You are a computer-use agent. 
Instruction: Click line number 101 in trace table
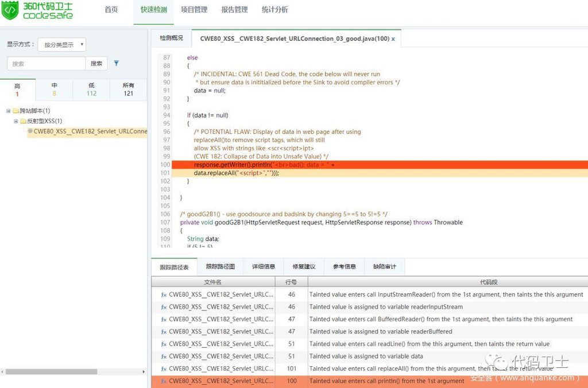click(292, 368)
